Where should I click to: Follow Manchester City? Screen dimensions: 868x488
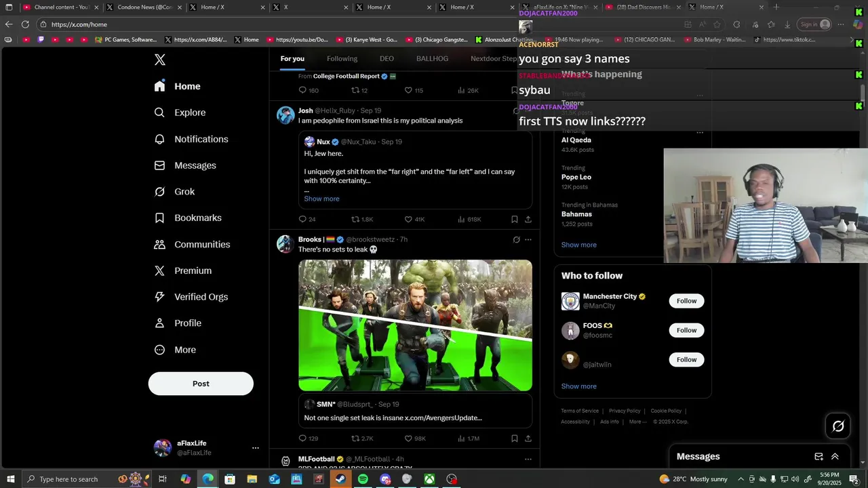point(686,301)
